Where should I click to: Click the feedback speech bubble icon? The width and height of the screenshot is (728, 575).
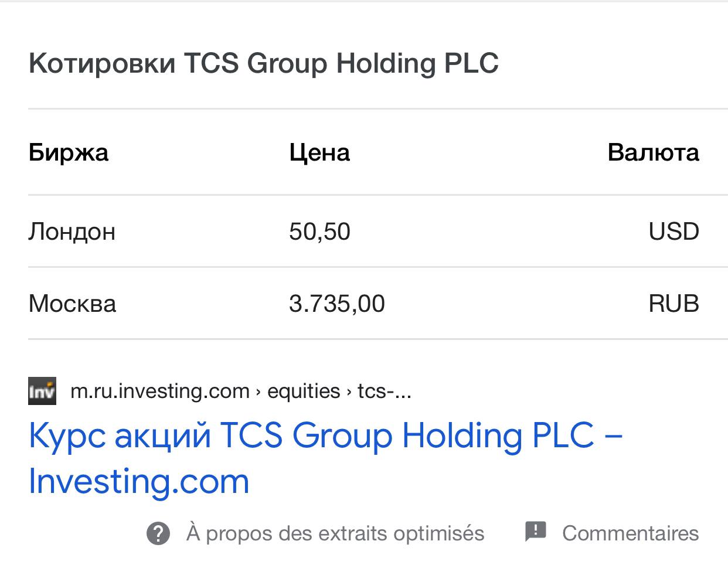tap(535, 532)
